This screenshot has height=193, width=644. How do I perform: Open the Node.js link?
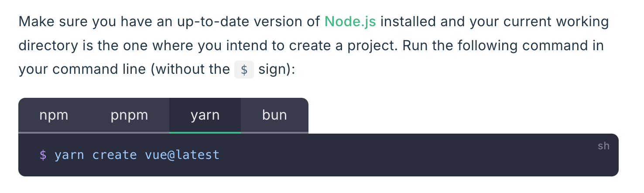[350, 21]
